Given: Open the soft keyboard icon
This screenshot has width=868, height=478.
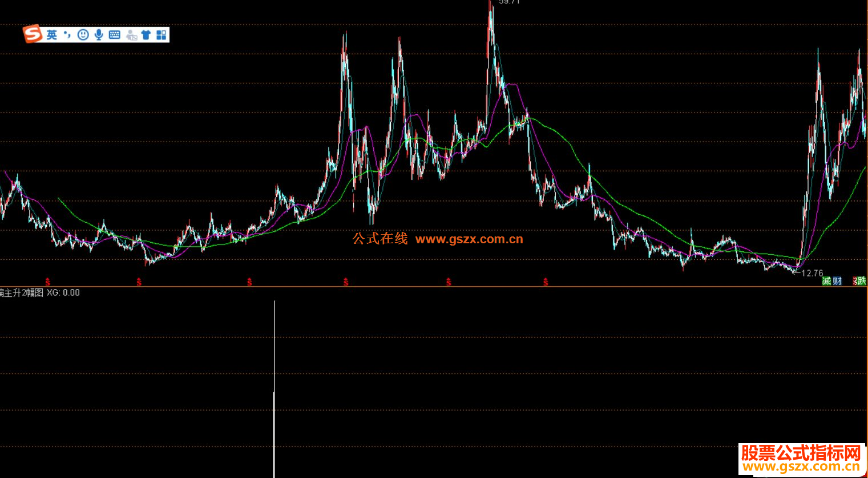Looking at the screenshot, I should click(x=114, y=35).
